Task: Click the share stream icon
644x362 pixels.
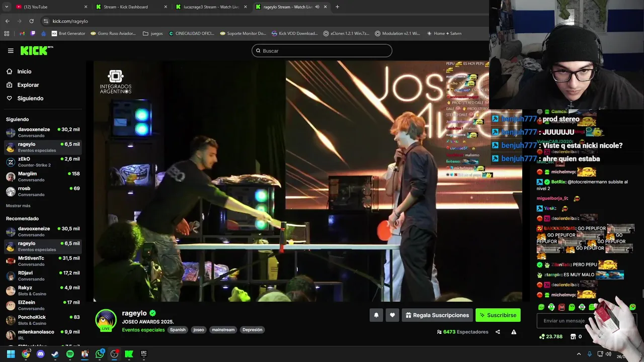Action: coord(498,332)
